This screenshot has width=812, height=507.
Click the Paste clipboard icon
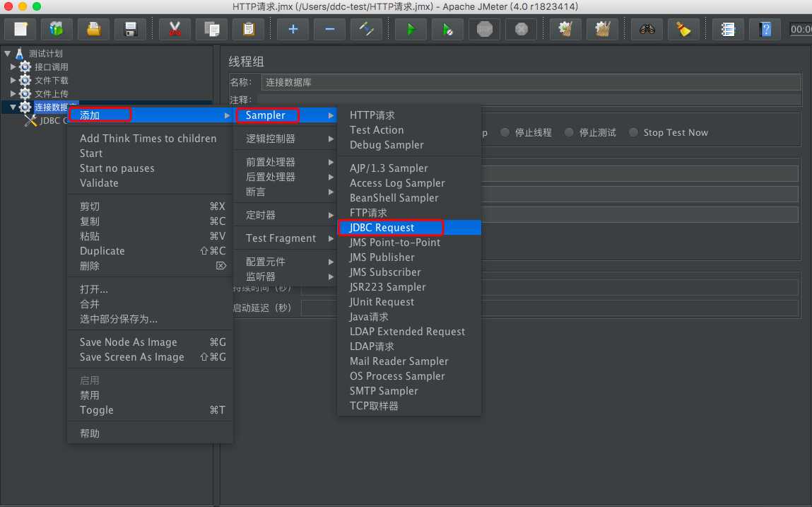[x=249, y=29]
